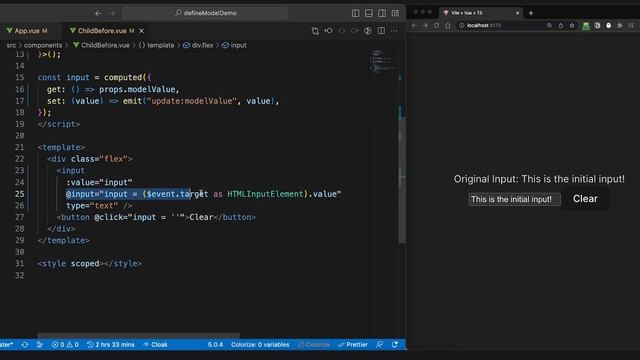Toggle primary sidebar layout icon
This screenshot has width=640, height=360.
(x=356, y=13)
